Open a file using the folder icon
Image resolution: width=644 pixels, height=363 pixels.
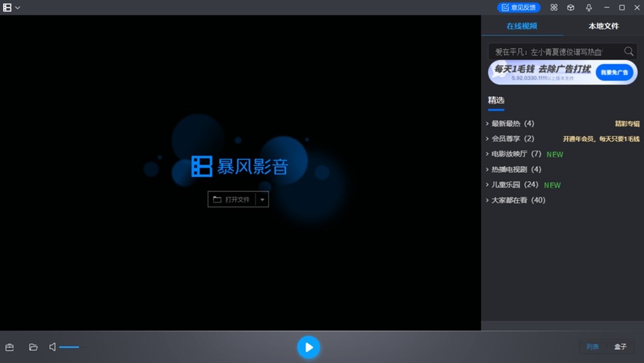pyautogui.click(x=33, y=347)
